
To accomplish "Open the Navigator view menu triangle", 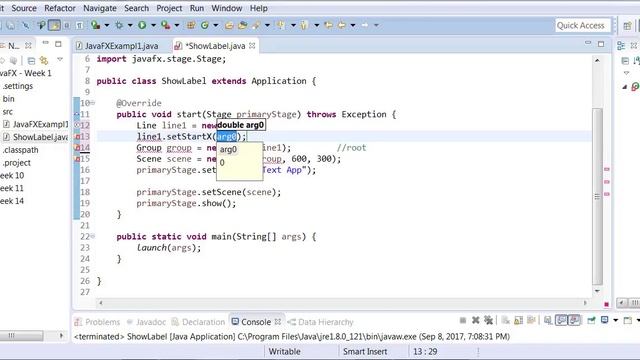I will [x=60, y=60].
